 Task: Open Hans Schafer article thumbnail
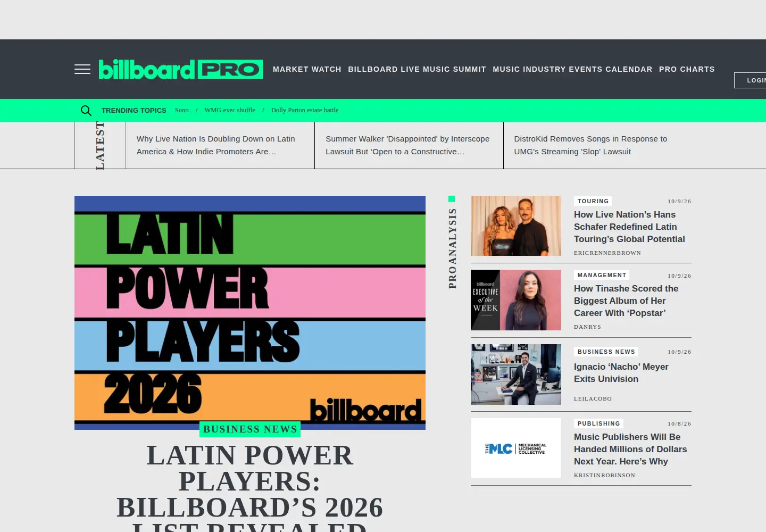(x=516, y=226)
